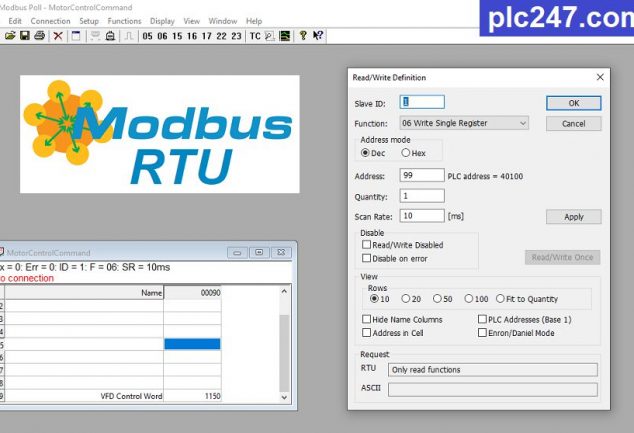Click scroll down arrow in MotorControlCommand window
This screenshot has height=433, width=634.
pos(284,397)
